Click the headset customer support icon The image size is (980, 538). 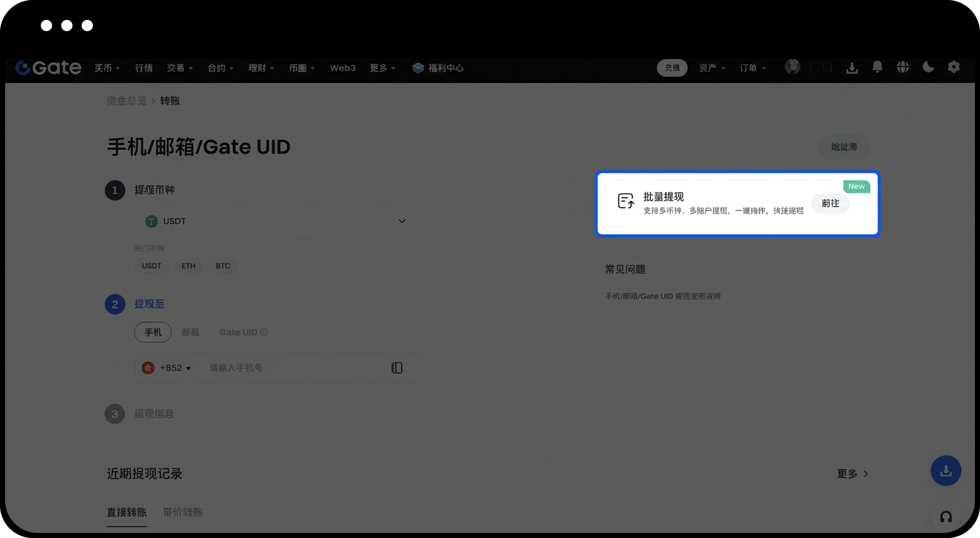pyautogui.click(x=946, y=517)
